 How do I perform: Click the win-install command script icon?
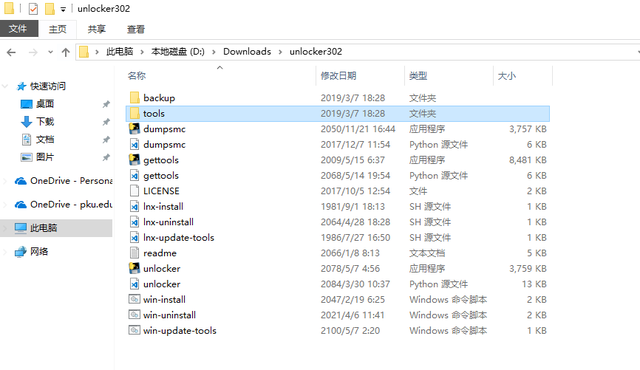click(x=135, y=299)
